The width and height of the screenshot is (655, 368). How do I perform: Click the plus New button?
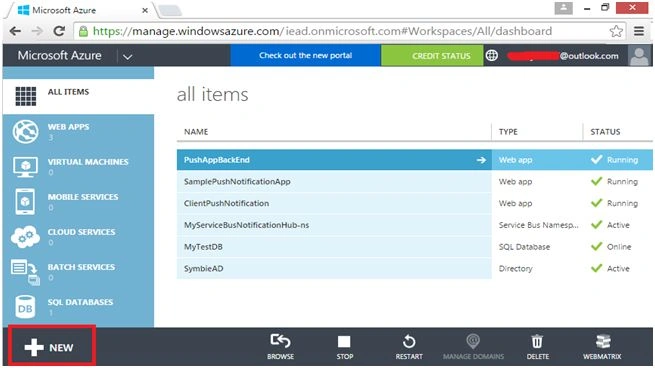pyautogui.click(x=52, y=347)
